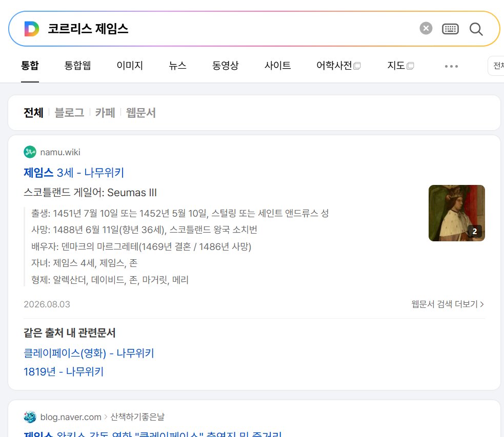This screenshot has height=437, width=504.
Task: Click the 출생 birth info line
Action: pyautogui.click(x=180, y=213)
